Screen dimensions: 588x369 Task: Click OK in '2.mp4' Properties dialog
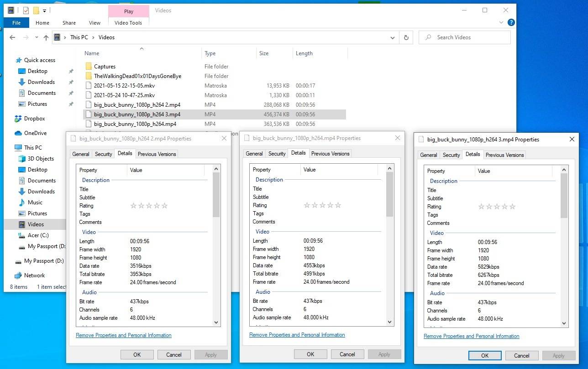tap(137, 355)
